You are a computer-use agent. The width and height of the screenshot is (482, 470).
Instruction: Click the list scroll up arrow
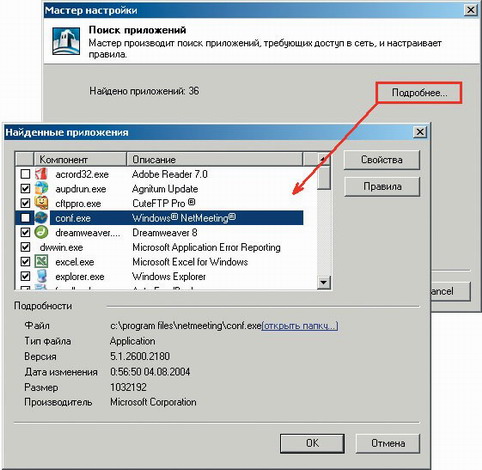click(x=323, y=159)
